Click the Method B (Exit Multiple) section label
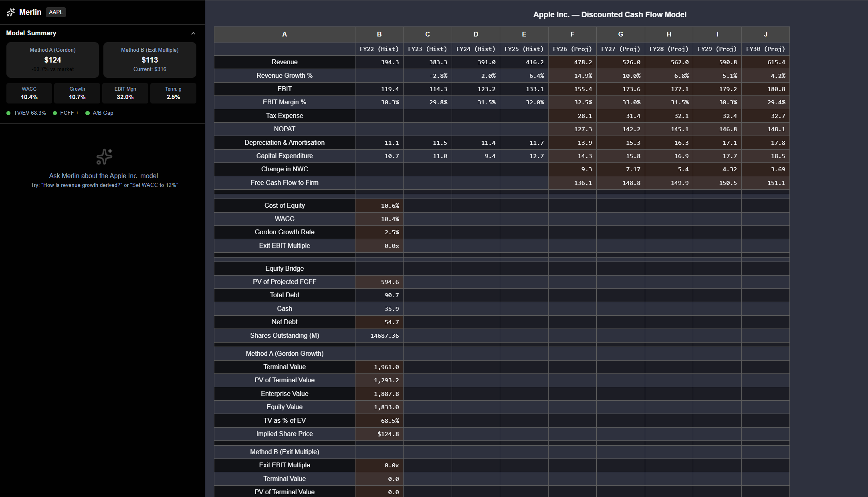The width and height of the screenshot is (868, 497). 285,452
